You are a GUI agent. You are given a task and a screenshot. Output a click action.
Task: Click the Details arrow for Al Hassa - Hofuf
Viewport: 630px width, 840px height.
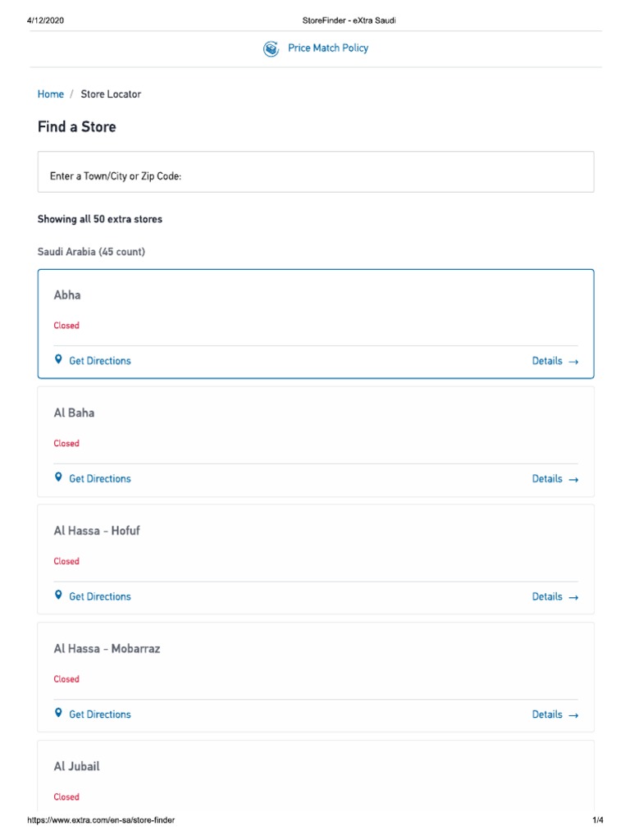(x=573, y=597)
